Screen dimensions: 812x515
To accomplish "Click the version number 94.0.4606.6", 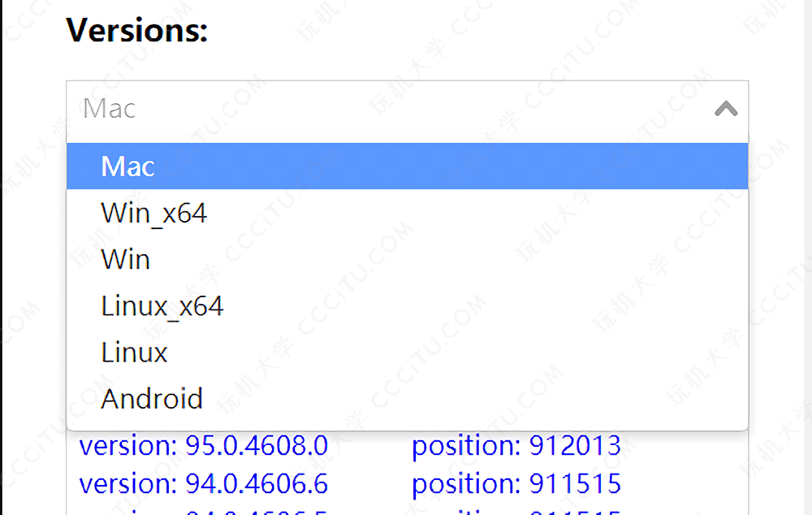I will [x=257, y=483].
